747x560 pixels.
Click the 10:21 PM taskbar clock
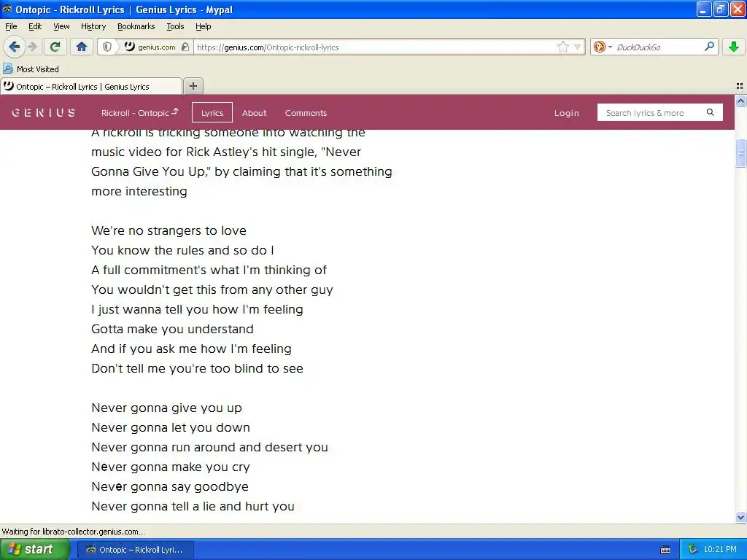[x=720, y=550]
